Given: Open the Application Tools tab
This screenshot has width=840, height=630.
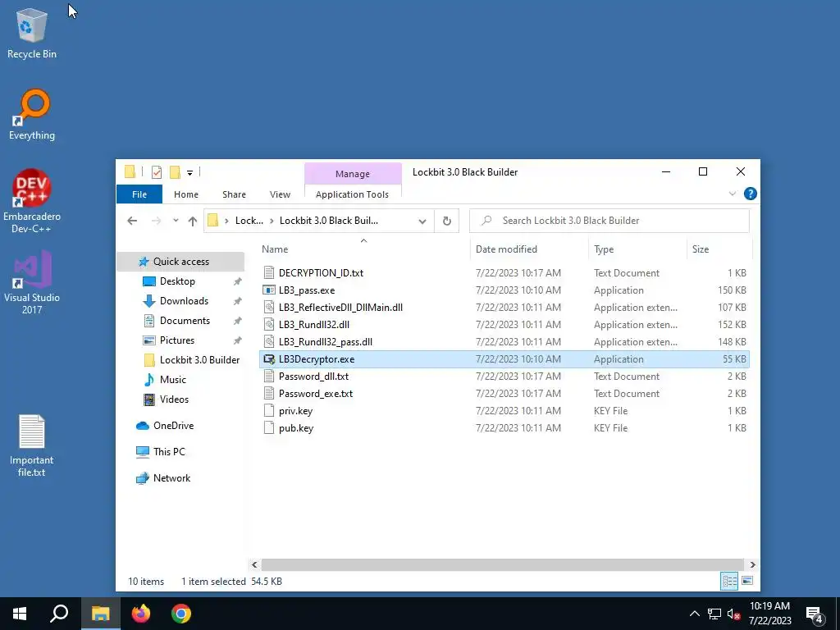Looking at the screenshot, I should [x=352, y=194].
